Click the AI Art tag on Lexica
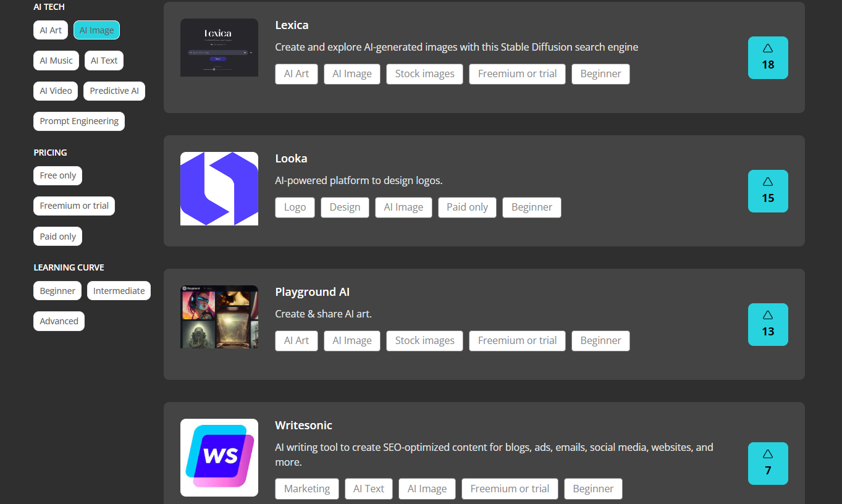Image resolution: width=842 pixels, height=504 pixels. 297,74
